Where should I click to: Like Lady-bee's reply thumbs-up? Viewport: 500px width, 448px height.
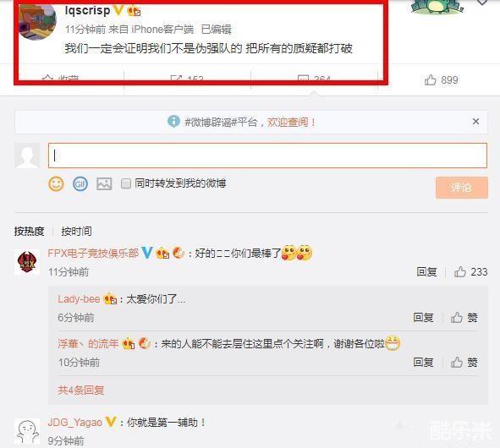pyautogui.click(x=464, y=317)
